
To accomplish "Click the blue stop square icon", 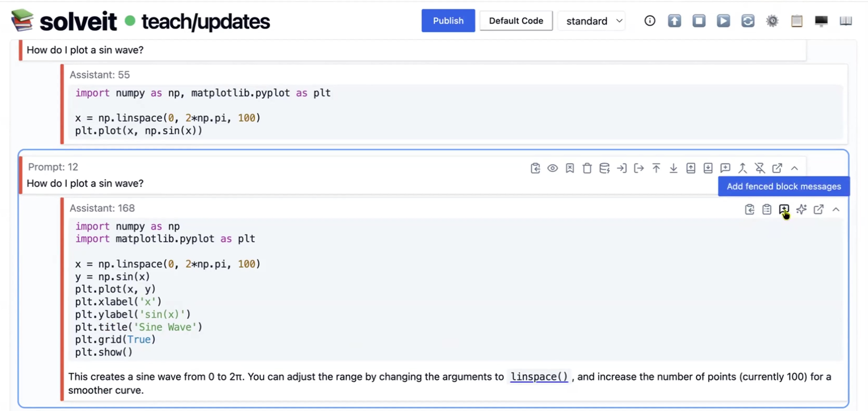I will point(699,21).
